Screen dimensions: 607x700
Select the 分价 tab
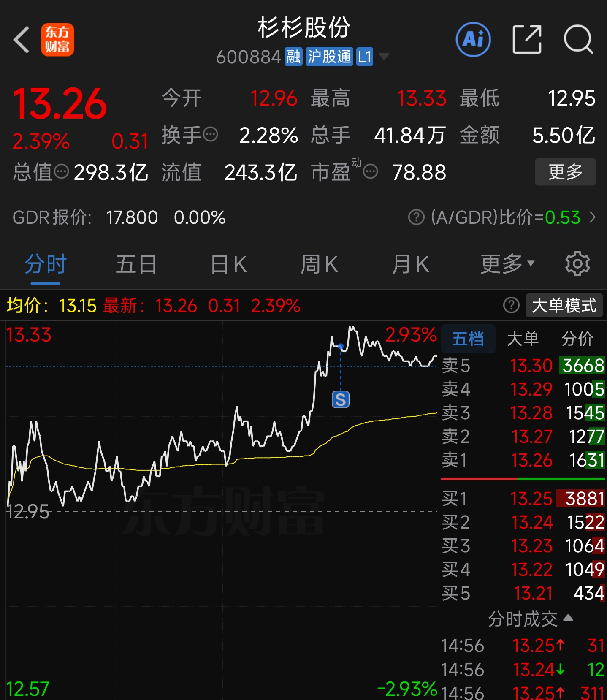577,339
